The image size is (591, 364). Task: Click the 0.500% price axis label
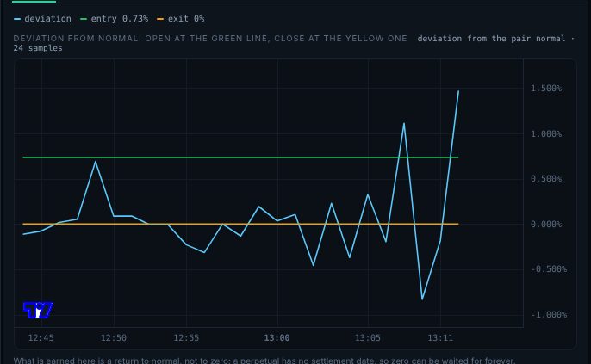coord(546,179)
